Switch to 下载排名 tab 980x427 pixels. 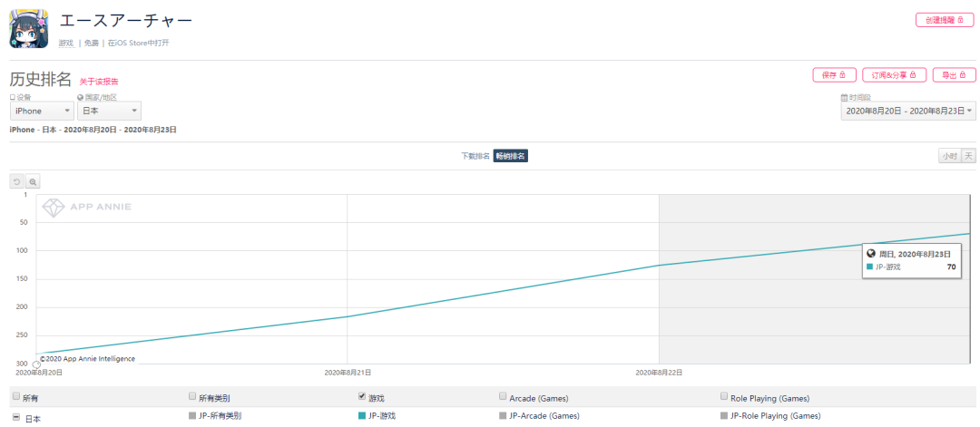click(x=475, y=156)
